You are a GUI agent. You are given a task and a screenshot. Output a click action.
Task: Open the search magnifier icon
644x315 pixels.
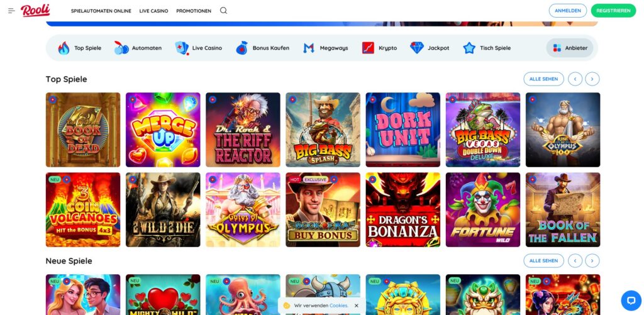click(223, 11)
